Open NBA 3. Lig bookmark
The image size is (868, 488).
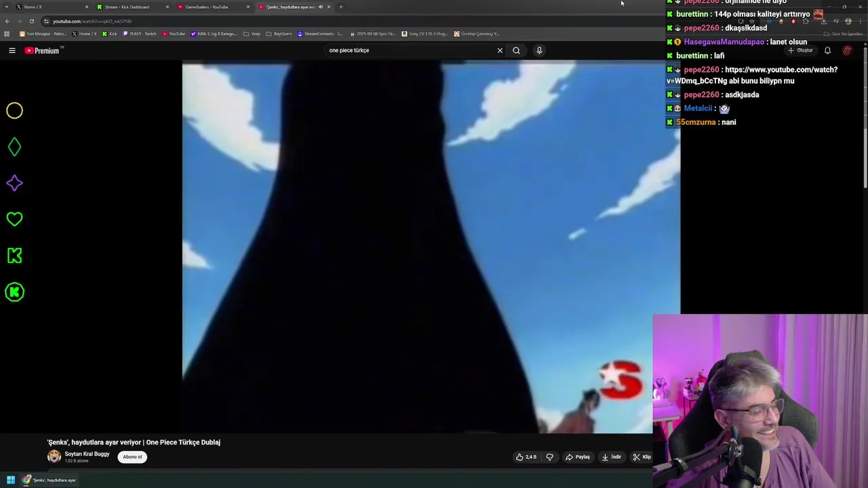click(214, 34)
